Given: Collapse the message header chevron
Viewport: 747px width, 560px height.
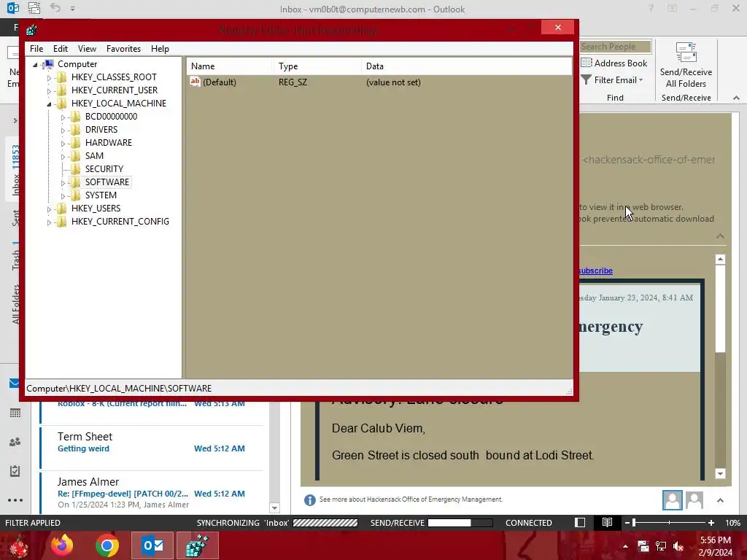Looking at the screenshot, I should click(720, 236).
